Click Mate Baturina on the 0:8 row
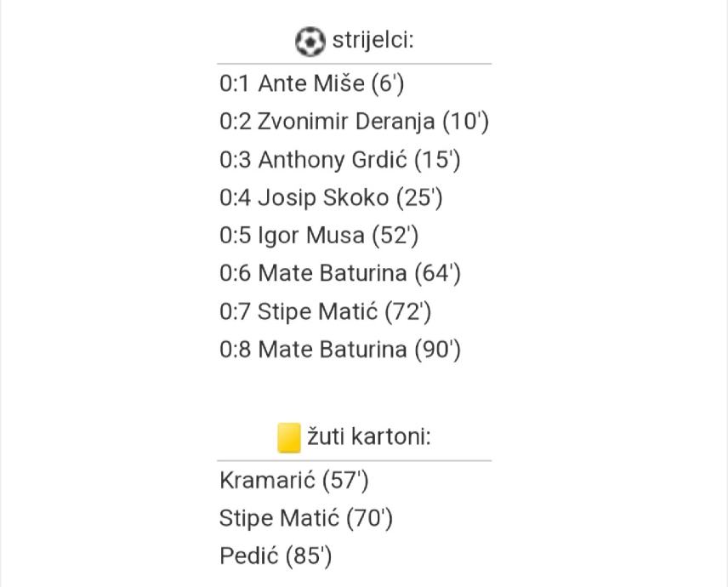 coord(333,350)
